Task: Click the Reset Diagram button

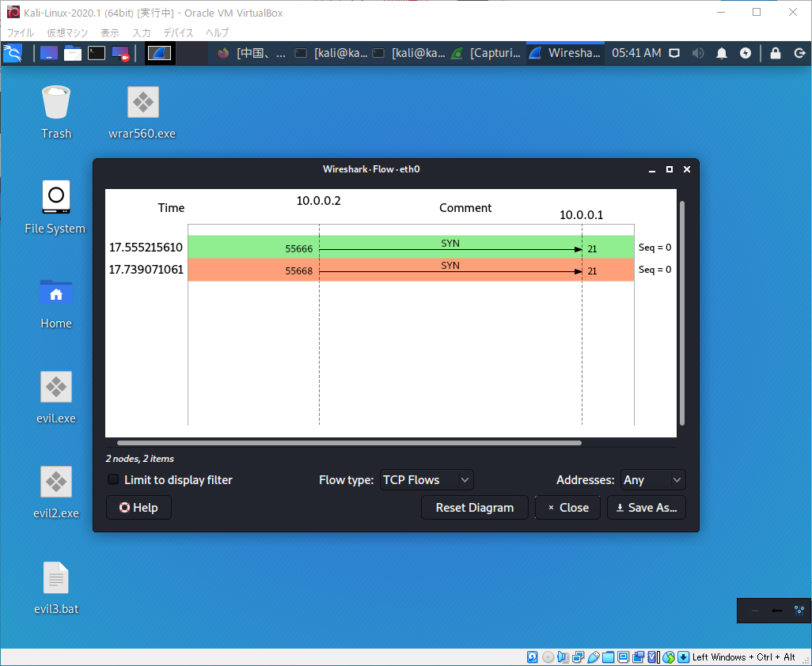Action: (474, 508)
